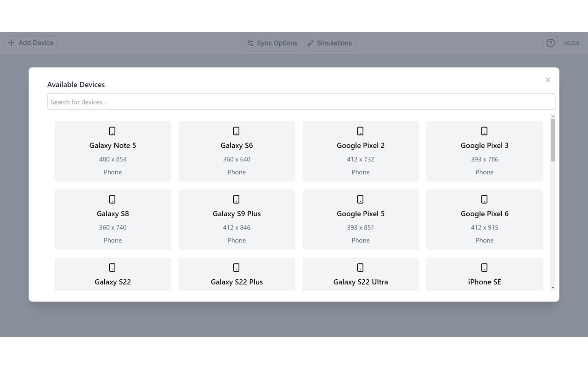Select the Google Pixel 6 device name
The image size is (588, 368).
(485, 213)
